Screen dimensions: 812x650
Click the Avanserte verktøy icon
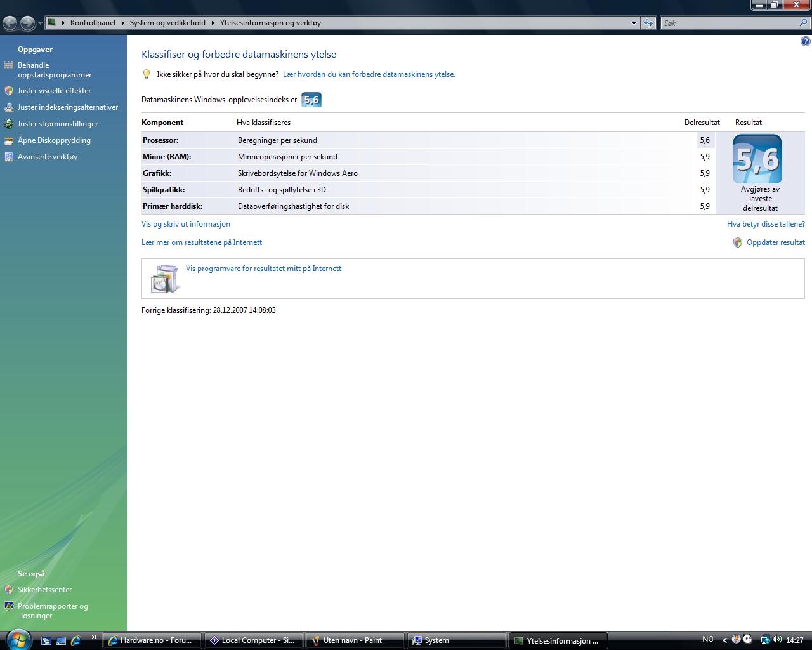tap(8, 157)
